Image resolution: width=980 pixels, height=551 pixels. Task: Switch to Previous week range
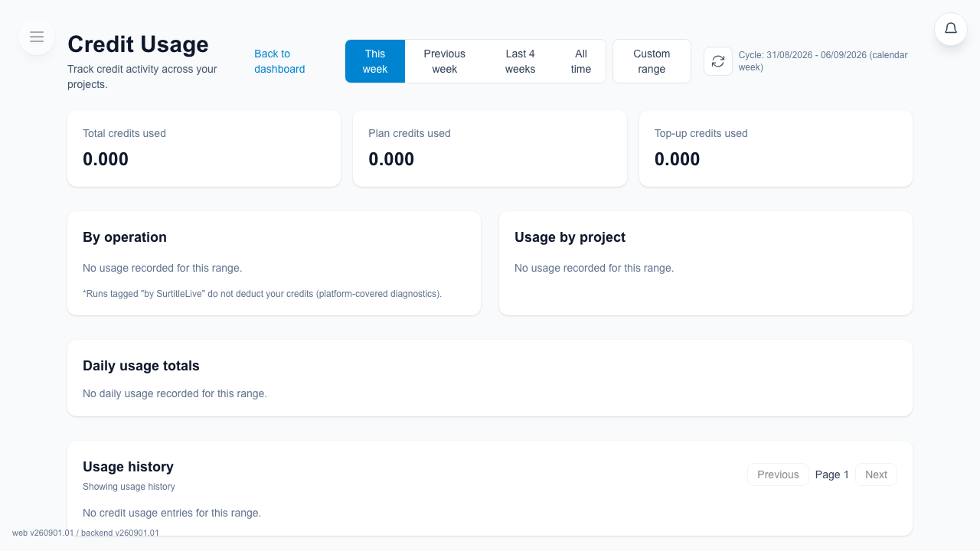[x=444, y=61]
